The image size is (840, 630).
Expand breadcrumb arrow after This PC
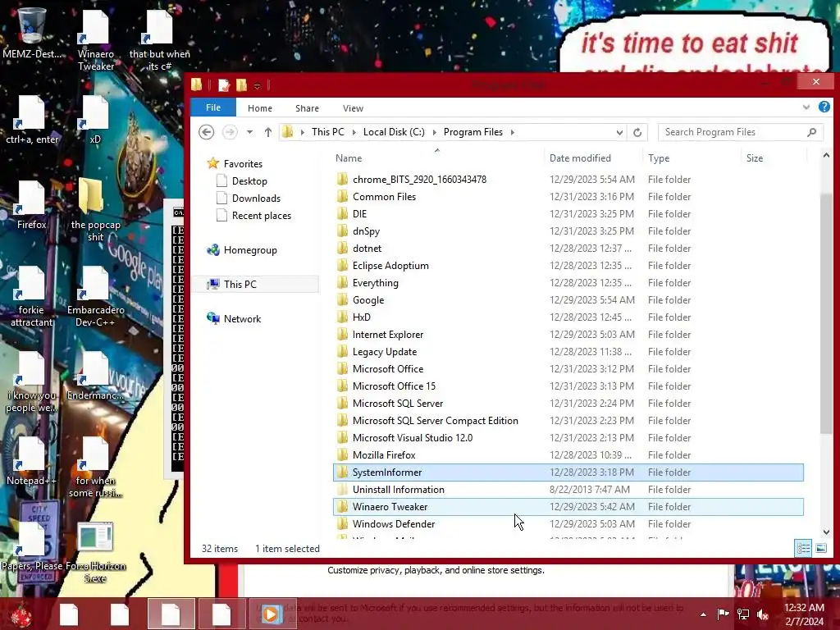(x=354, y=132)
